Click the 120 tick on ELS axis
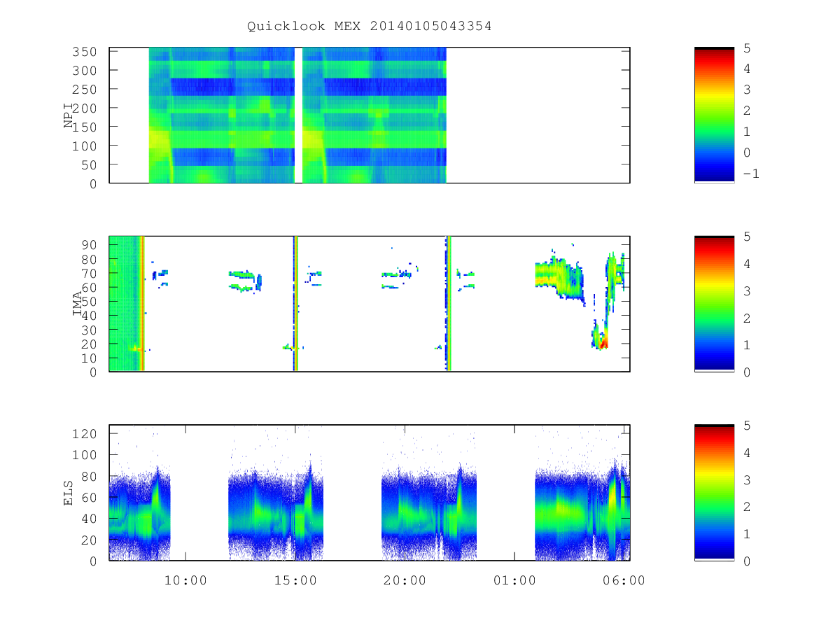Viewport: 840px width, 630px height. coord(85,434)
